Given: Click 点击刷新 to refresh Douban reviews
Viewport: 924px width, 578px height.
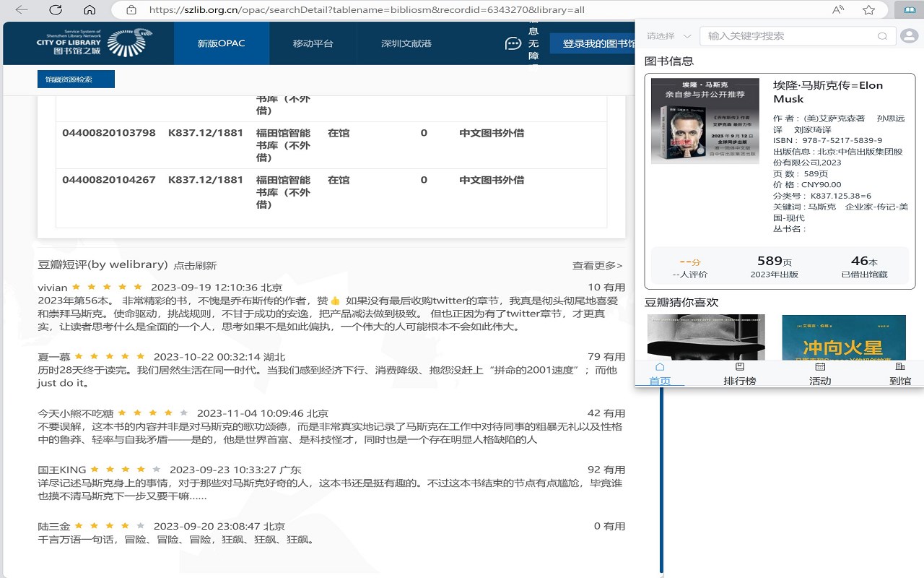Looking at the screenshot, I should (195, 266).
